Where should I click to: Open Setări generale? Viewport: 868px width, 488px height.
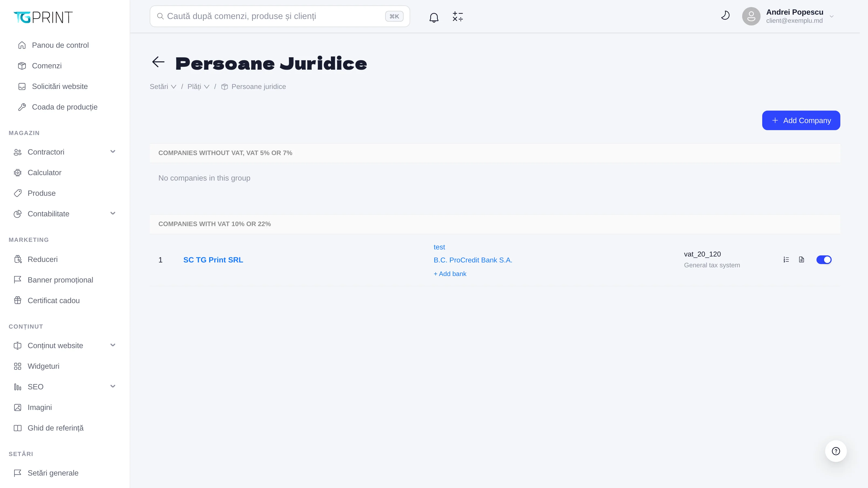pos(53,473)
